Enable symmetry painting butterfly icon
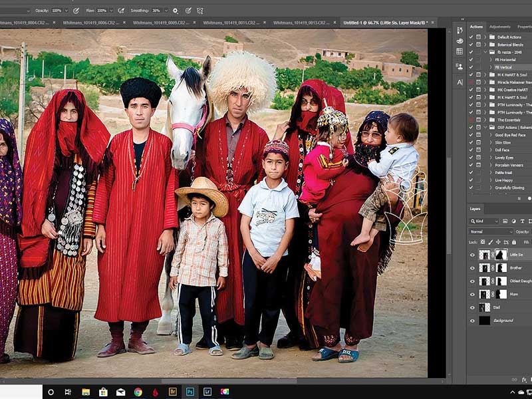 pyautogui.click(x=200, y=11)
